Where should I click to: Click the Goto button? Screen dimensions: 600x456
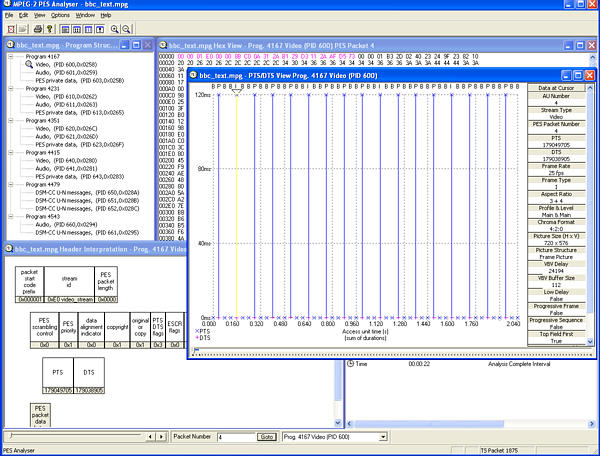267,437
